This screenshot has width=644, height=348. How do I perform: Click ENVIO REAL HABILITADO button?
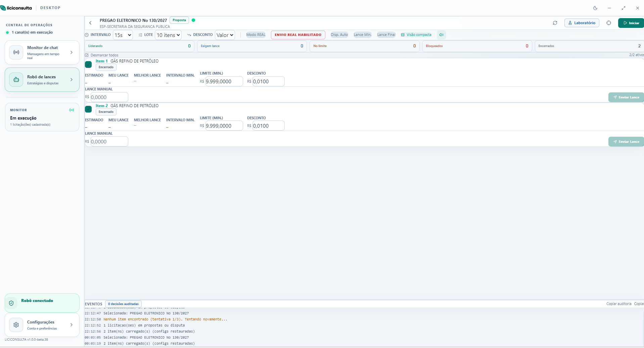[298, 35]
